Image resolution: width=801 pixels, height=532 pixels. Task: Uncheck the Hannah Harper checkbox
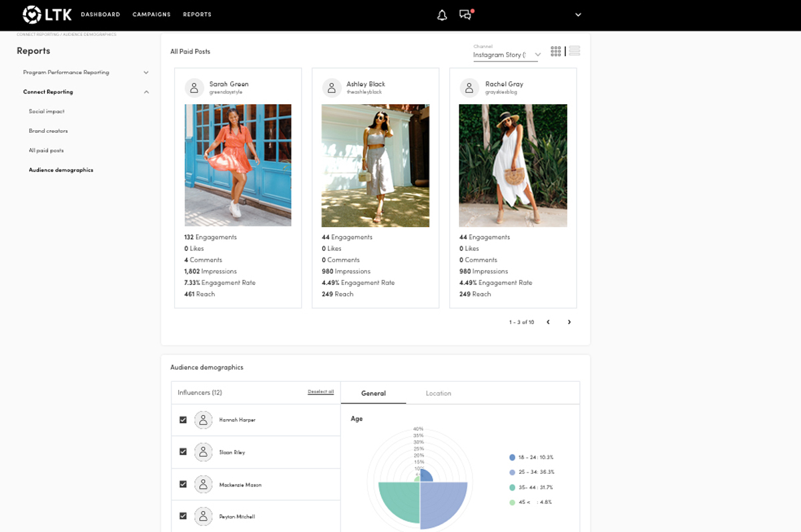(183, 420)
